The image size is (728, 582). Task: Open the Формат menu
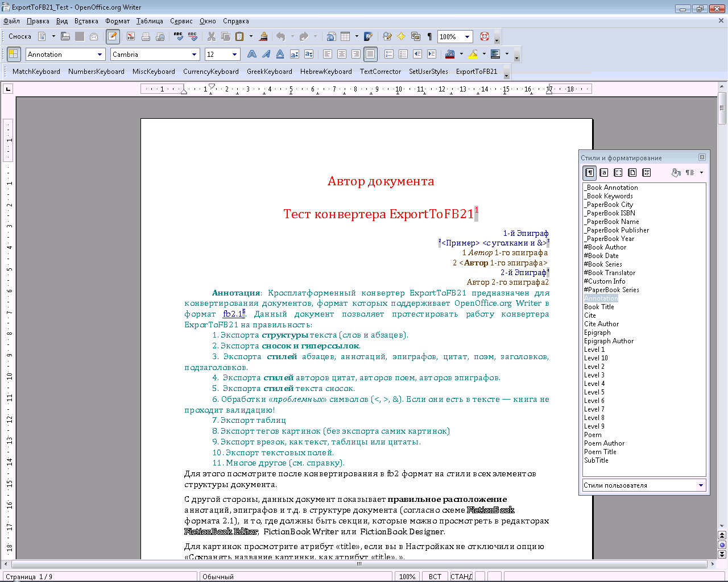click(118, 21)
